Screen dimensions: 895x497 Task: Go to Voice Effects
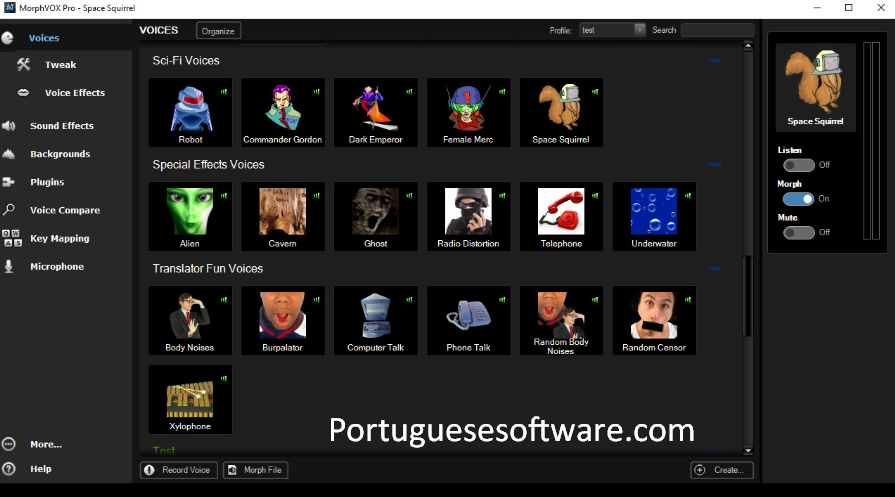(x=75, y=92)
